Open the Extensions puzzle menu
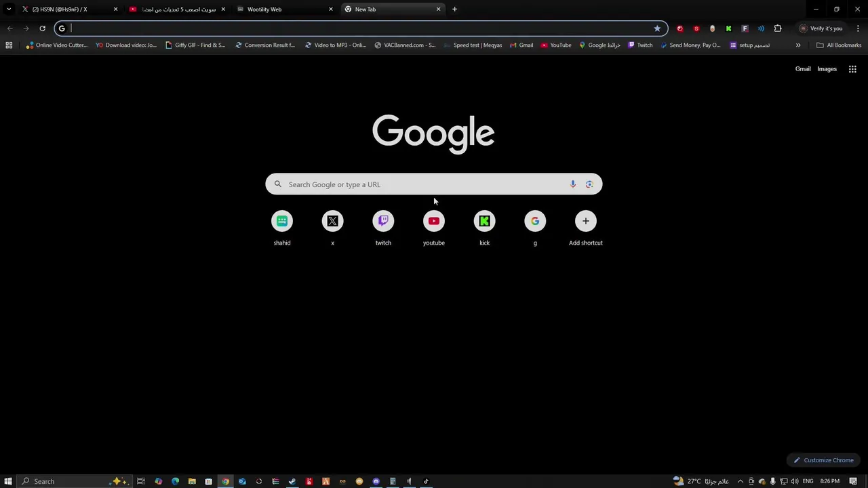 tap(778, 28)
